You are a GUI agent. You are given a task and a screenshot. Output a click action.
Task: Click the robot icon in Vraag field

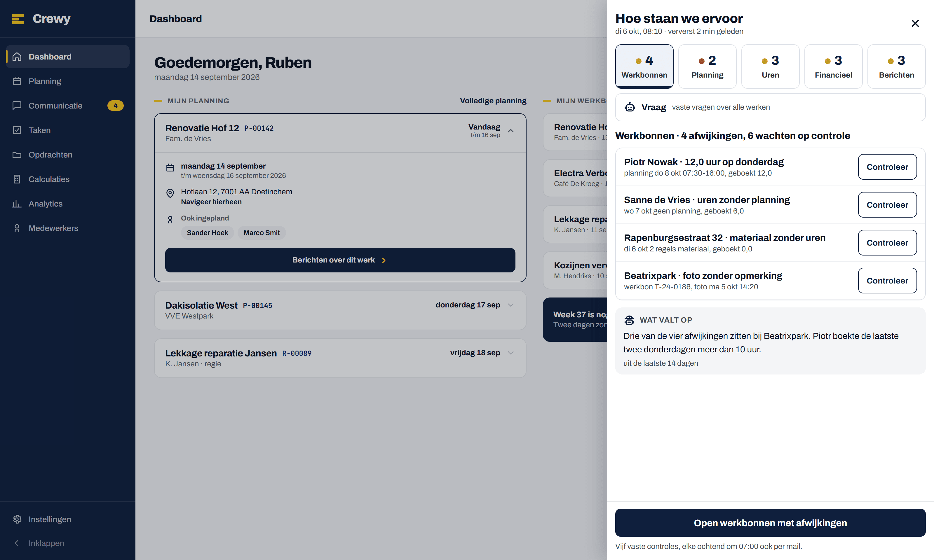click(x=630, y=107)
